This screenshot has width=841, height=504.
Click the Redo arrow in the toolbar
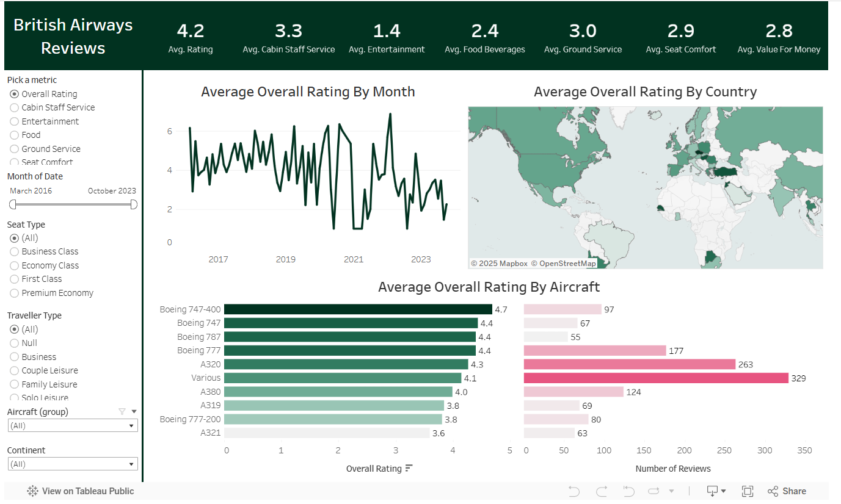pos(602,491)
